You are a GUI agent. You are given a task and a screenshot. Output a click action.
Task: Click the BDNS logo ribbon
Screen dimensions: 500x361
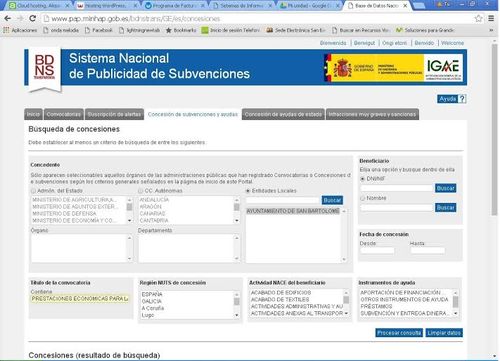click(44, 69)
